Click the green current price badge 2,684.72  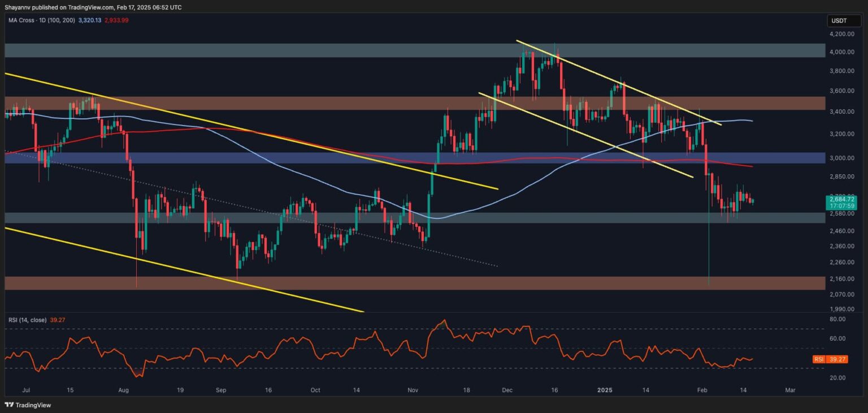(x=841, y=199)
